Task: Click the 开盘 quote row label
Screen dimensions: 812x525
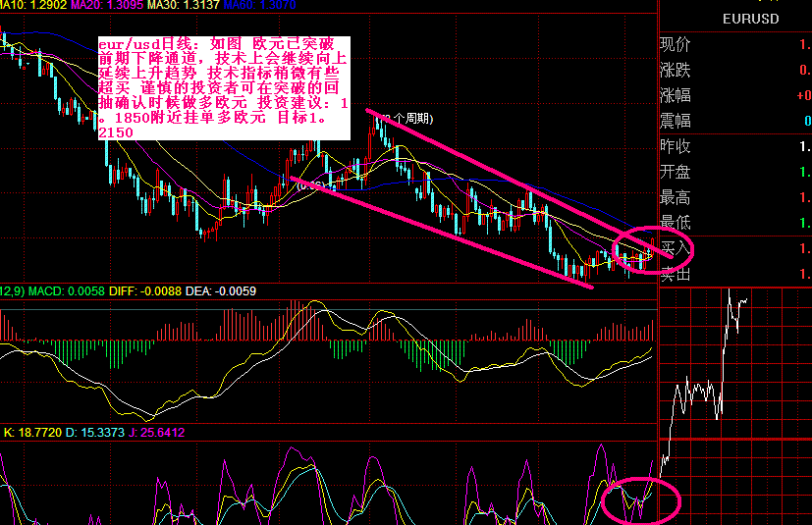Action: [x=676, y=172]
